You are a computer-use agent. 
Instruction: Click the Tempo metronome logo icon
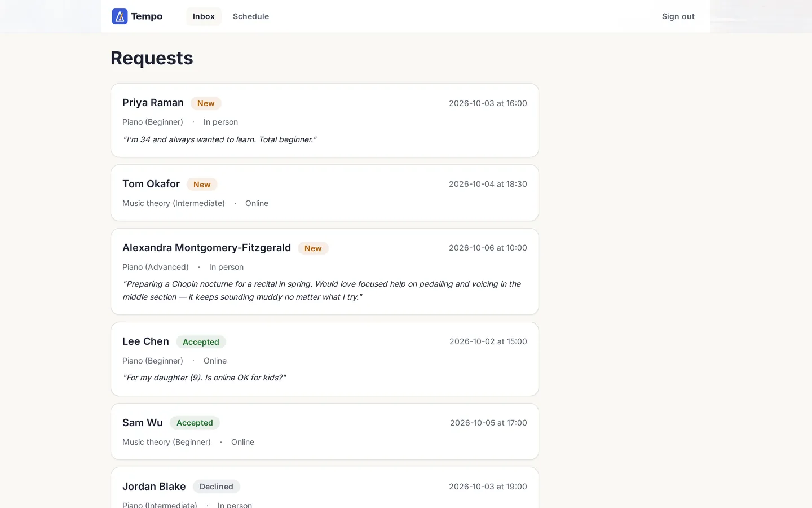[x=120, y=16]
